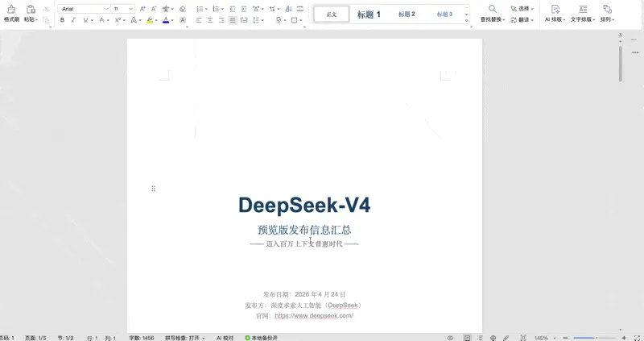Open the AI 排版 layout tool
This screenshot has width=644, height=341.
tap(555, 13)
